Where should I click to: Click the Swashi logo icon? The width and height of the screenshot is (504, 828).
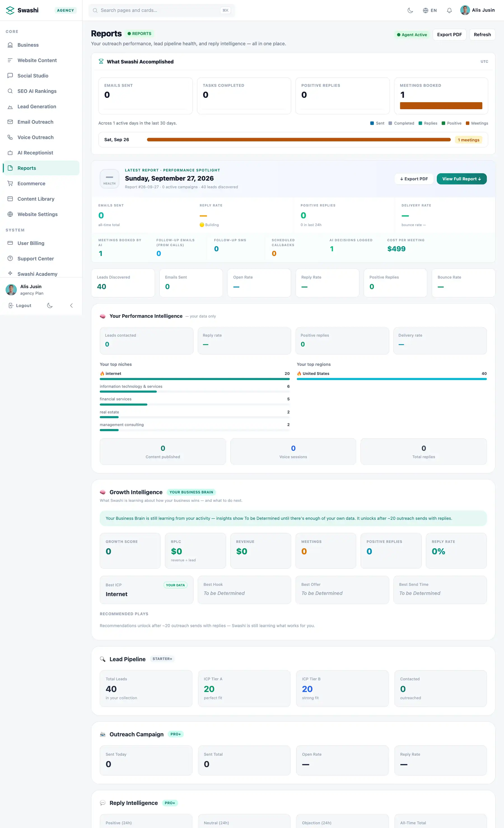[x=10, y=10]
